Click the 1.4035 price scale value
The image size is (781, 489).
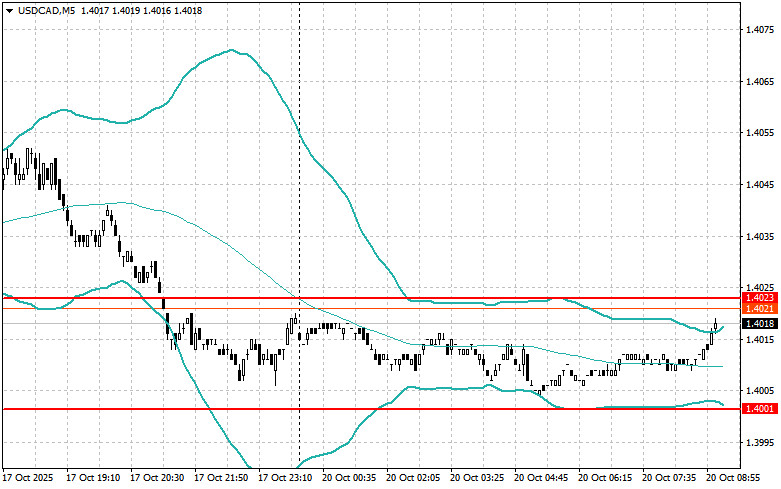(760, 237)
